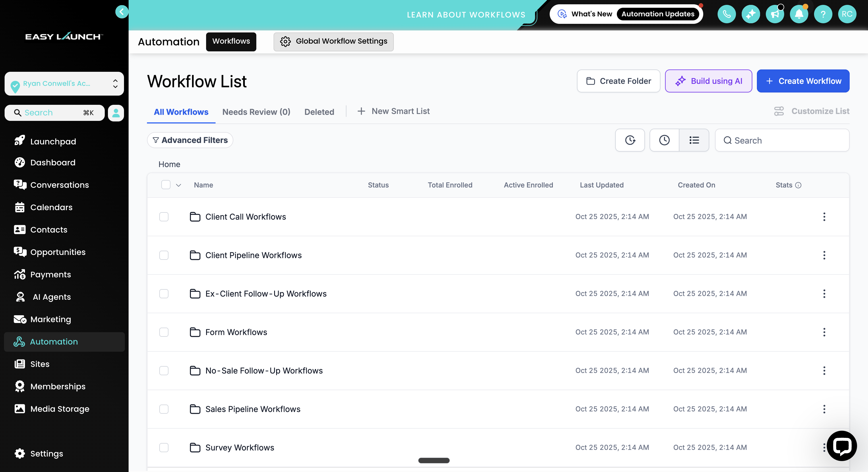The width and height of the screenshot is (868, 472).
Task: Expand the bulk selection chevron dropdown
Action: [179, 185]
